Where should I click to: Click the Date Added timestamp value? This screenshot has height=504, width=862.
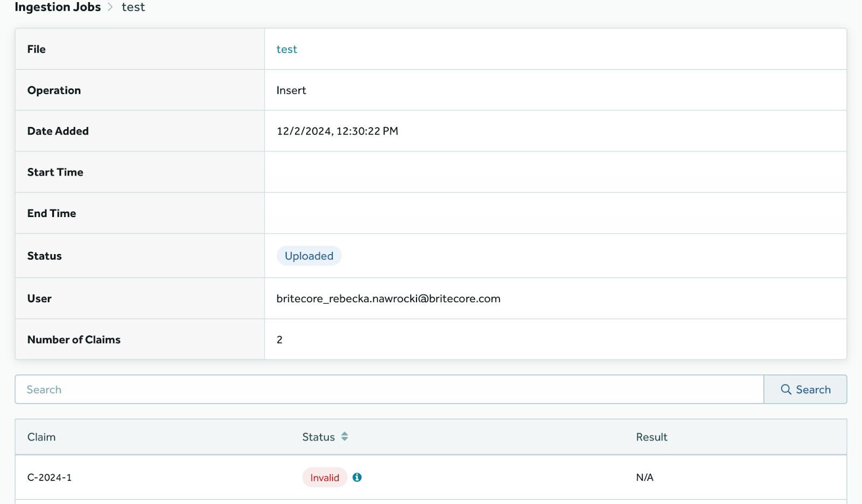pos(337,131)
